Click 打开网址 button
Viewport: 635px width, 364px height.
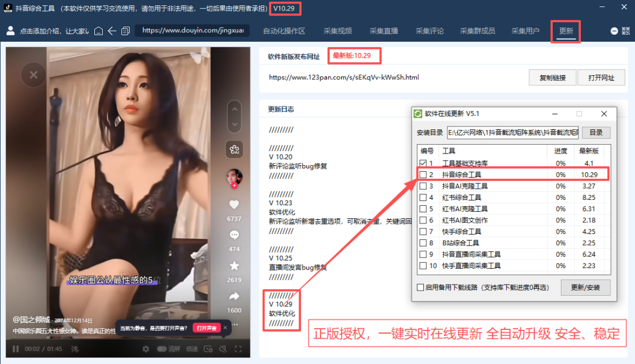click(x=601, y=78)
